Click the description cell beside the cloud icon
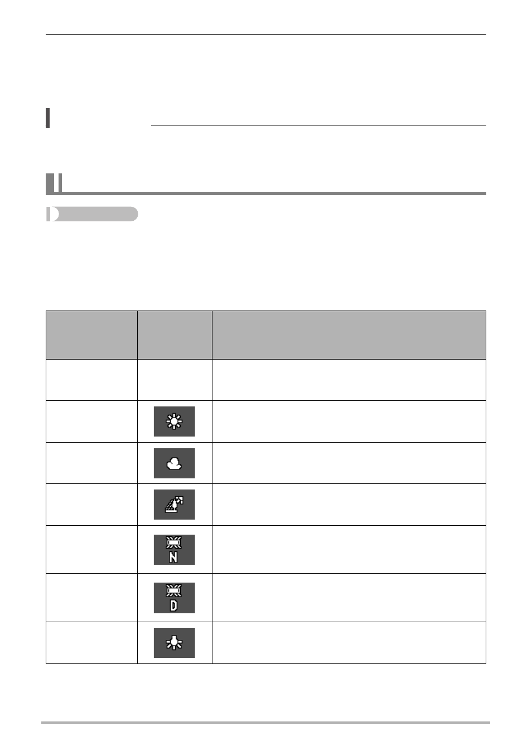 [349, 463]
